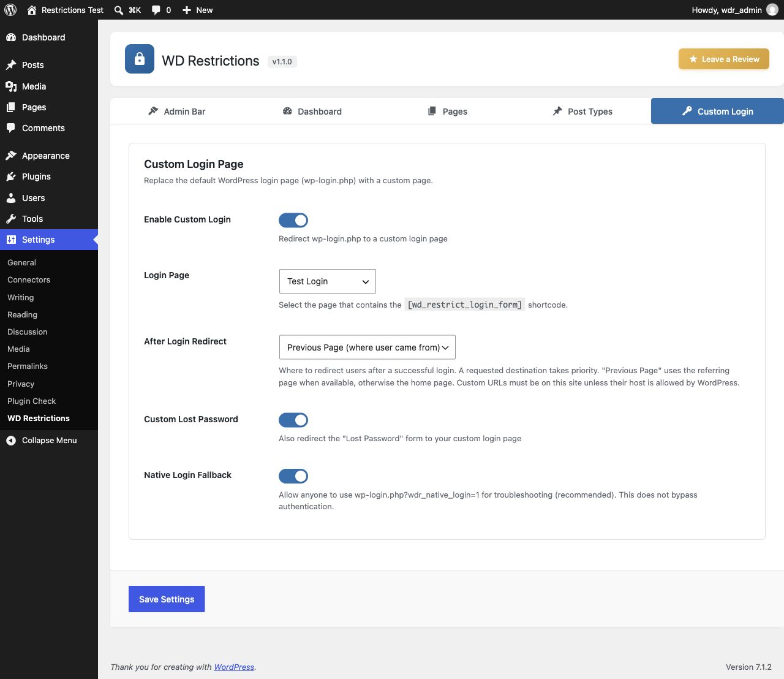
Task: Click the Appearance brush icon
Action: coord(11,156)
